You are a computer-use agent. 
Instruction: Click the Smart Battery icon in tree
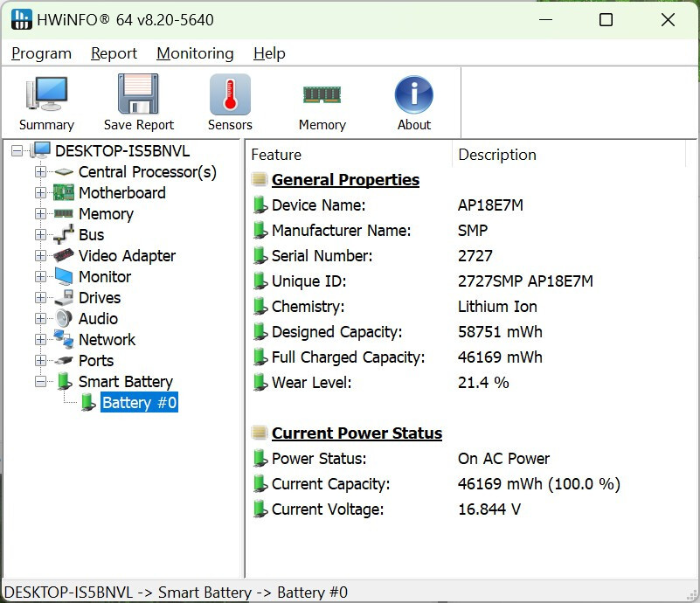pos(65,381)
